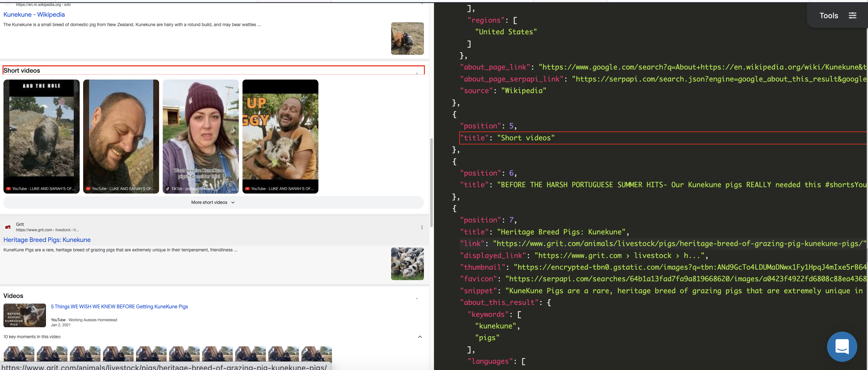Screen dimensions: 868x370
Task: Collapse the '10 key moments in this video' section
Action: (x=420, y=337)
